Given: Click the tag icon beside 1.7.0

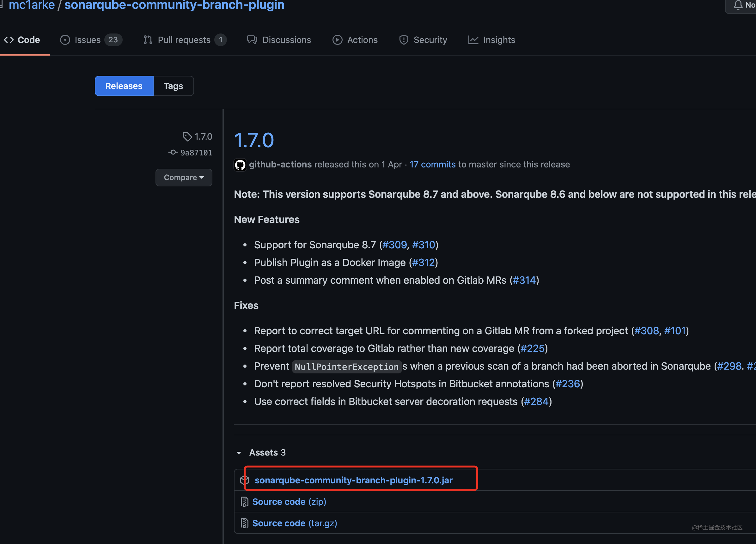Looking at the screenshot, I should click(x=187, y=136).
